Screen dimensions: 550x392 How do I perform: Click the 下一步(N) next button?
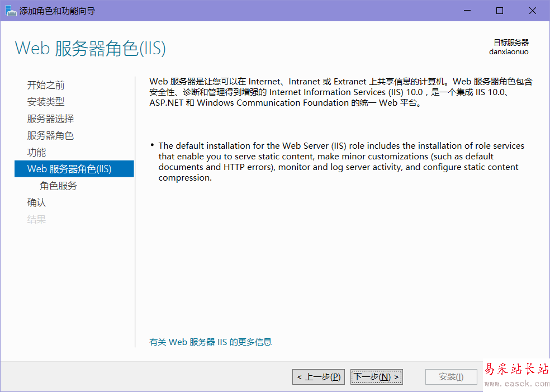377,377
